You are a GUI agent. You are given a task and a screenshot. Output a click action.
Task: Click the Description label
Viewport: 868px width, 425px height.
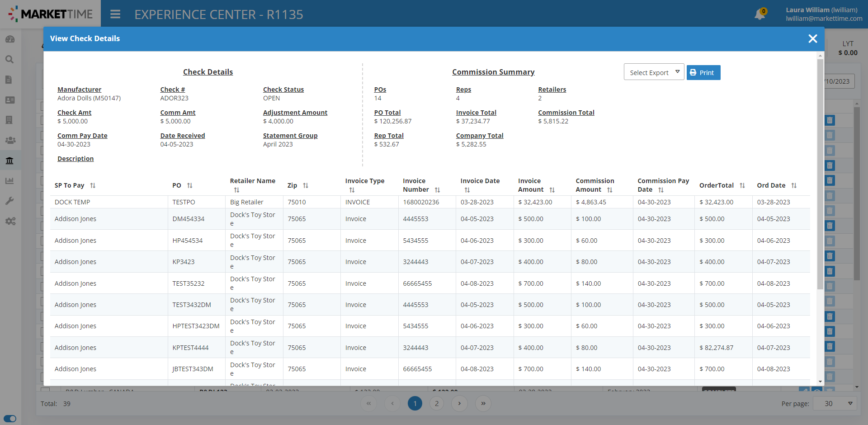[x=75, y=159]
